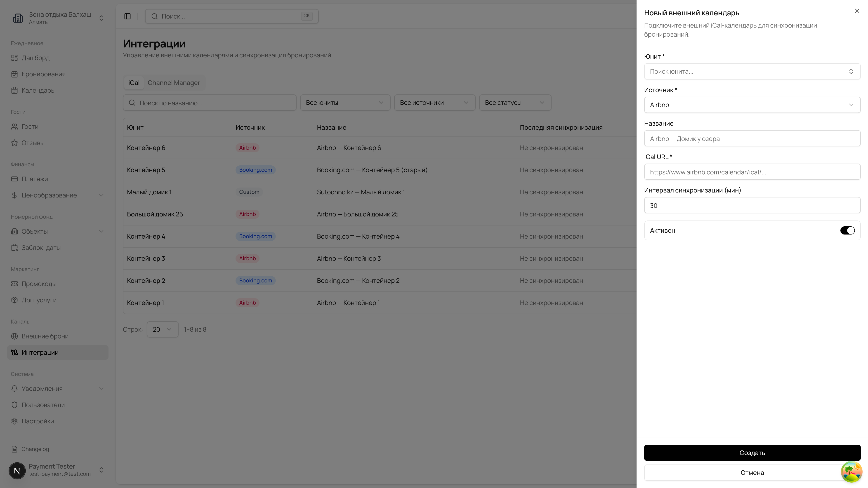Open the Источник Airbnb dropdown
868x488 pixels.
(x=752, y=105)
